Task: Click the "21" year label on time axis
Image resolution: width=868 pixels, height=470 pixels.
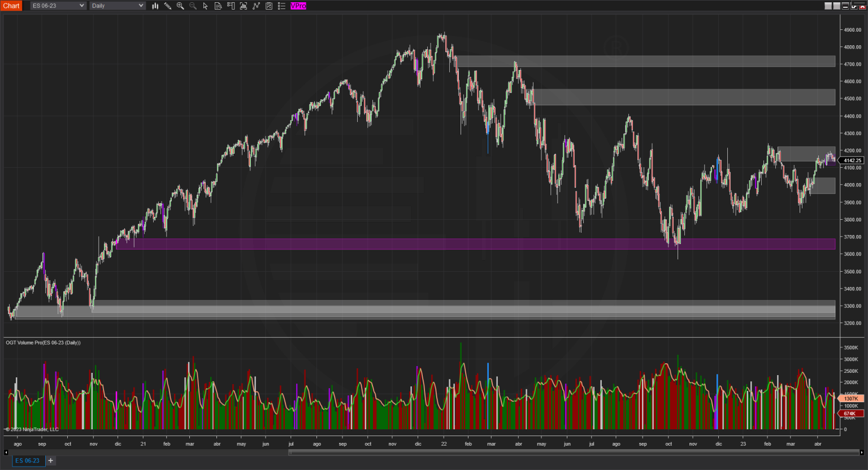Action: (143, 444)
